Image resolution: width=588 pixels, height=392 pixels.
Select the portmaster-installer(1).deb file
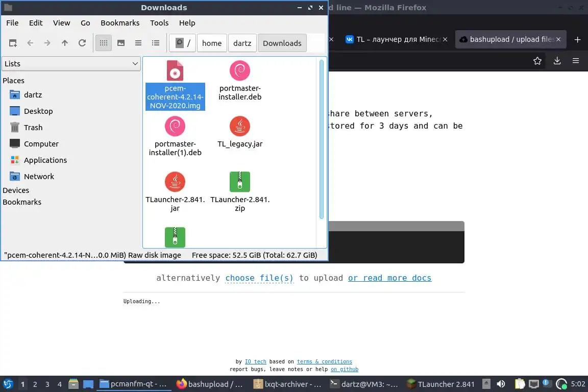click(175, 136)
